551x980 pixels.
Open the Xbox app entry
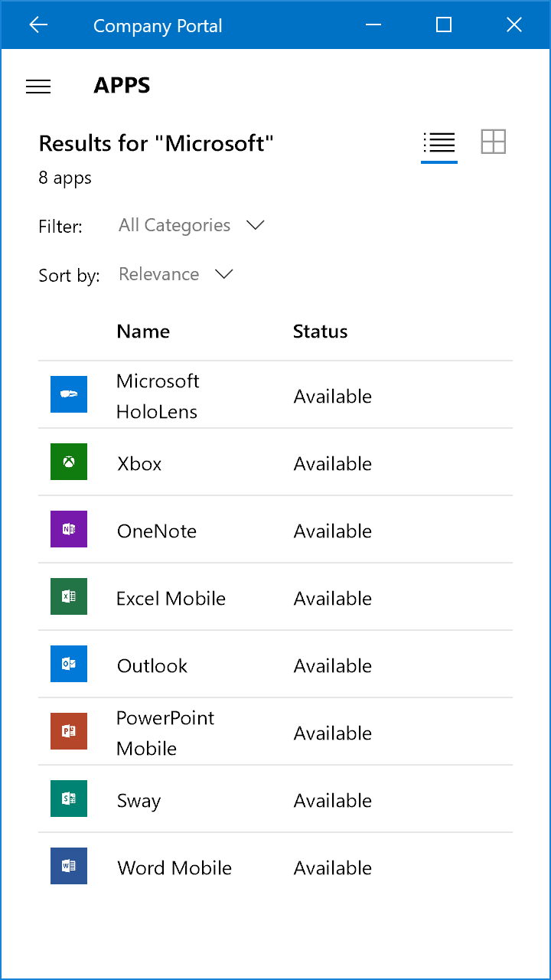(139, 464)
